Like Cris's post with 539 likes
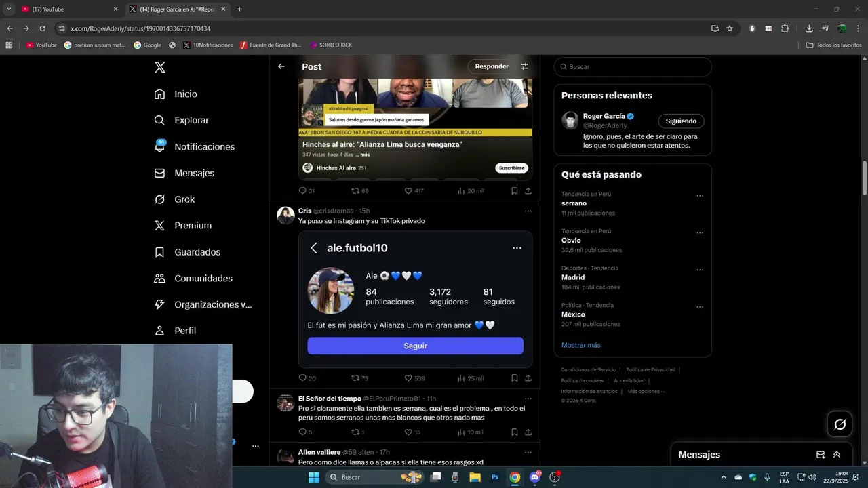 408,378
